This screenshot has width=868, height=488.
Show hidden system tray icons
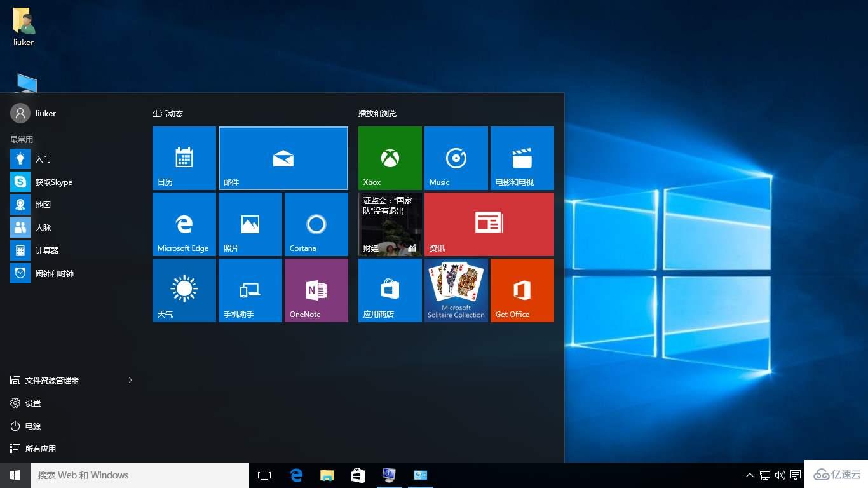coord(749,475)
